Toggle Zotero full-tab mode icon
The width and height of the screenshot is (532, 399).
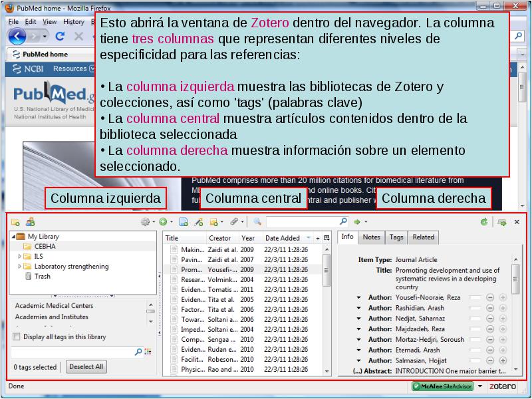pos(502,222)
